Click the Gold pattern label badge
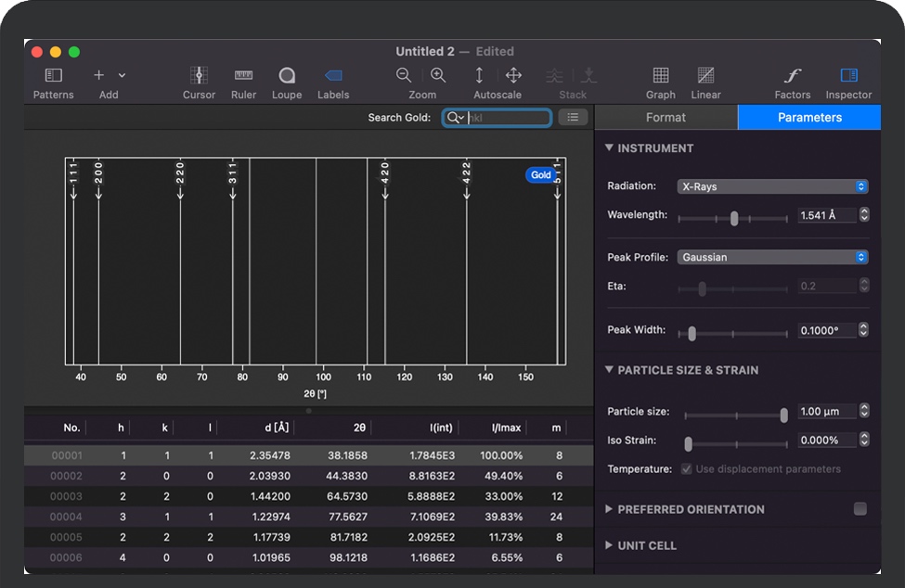 tap(540, 174)
